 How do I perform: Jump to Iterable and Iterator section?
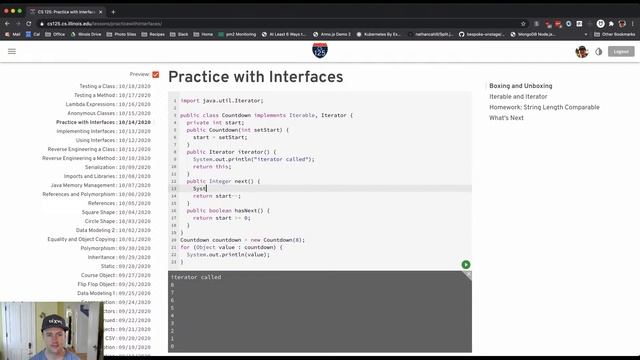tap(518, 96)
